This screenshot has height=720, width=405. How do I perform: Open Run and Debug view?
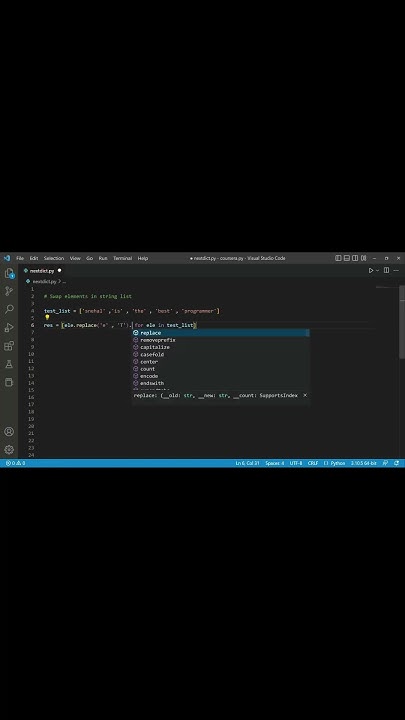click(x=9, y=327)
